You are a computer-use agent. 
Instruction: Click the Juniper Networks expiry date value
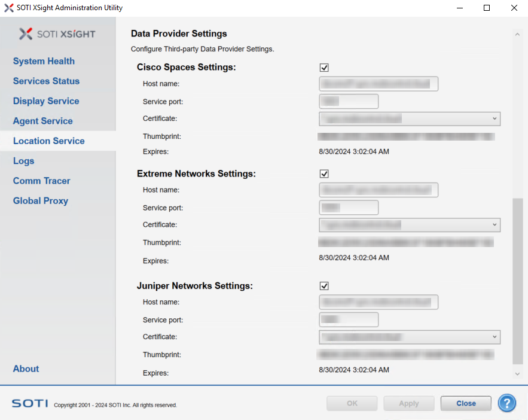point(354,370)
